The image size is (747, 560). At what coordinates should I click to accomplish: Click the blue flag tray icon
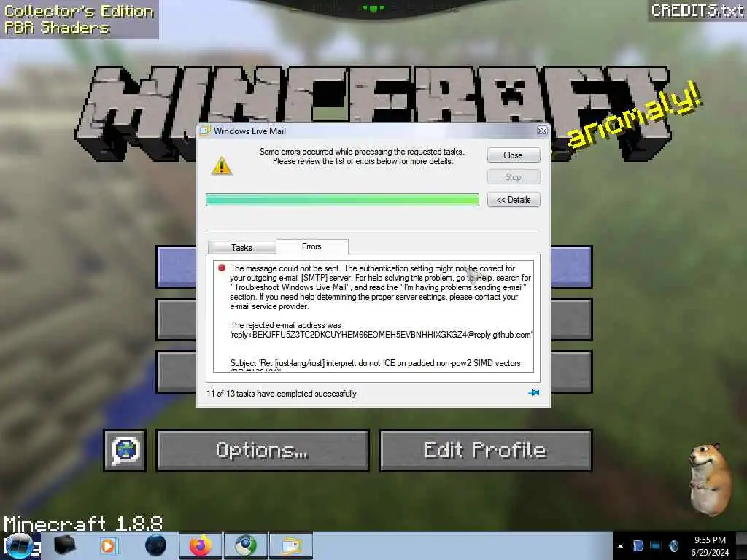click(x=638, y=545)
